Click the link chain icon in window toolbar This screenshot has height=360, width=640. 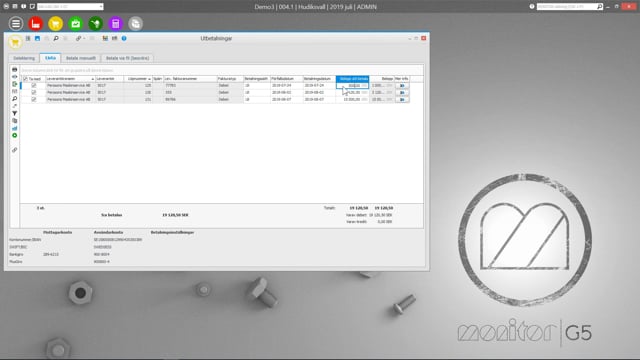click(x=78, y=38)
